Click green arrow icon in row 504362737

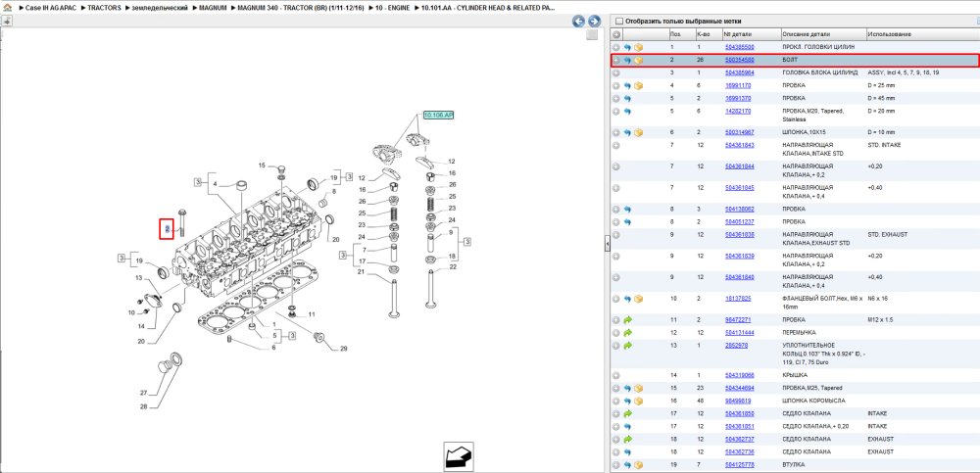point(627,440)
